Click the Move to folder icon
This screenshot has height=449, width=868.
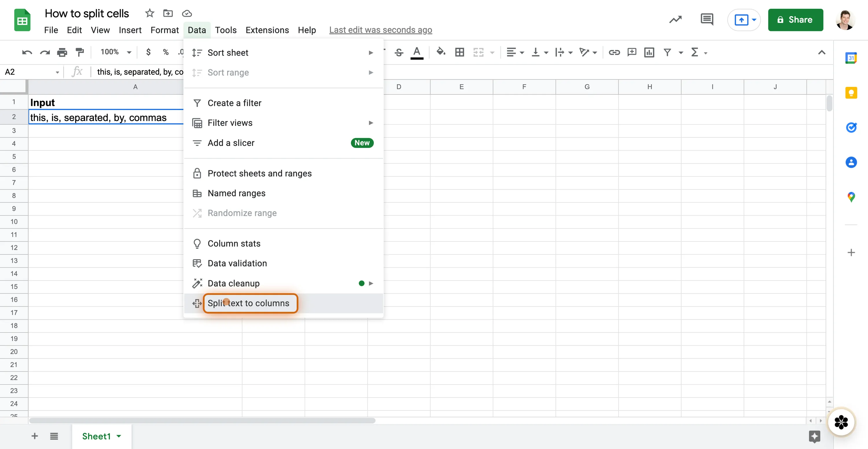168,13
